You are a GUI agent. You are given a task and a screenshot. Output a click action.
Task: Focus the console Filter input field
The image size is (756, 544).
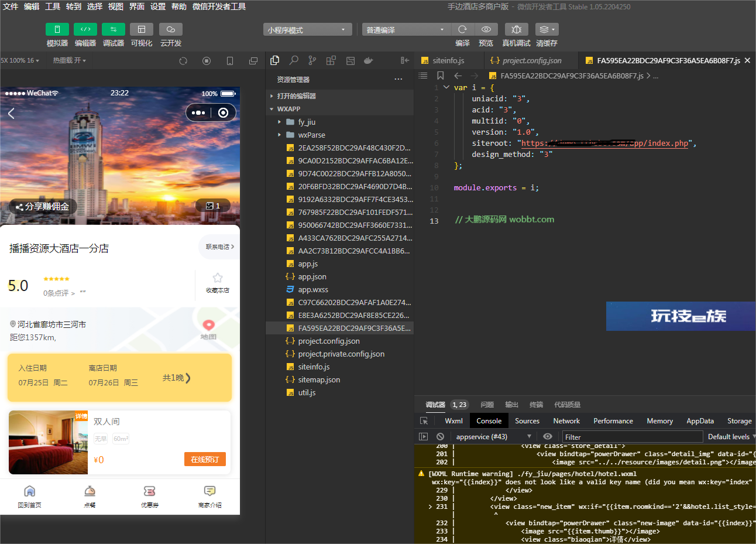[633, 437]
